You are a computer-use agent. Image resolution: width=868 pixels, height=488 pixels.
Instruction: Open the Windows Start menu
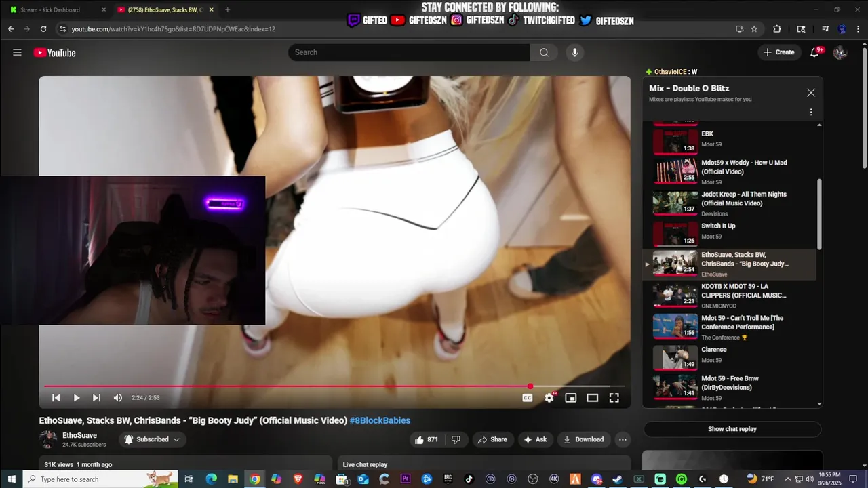coord(11,479)
